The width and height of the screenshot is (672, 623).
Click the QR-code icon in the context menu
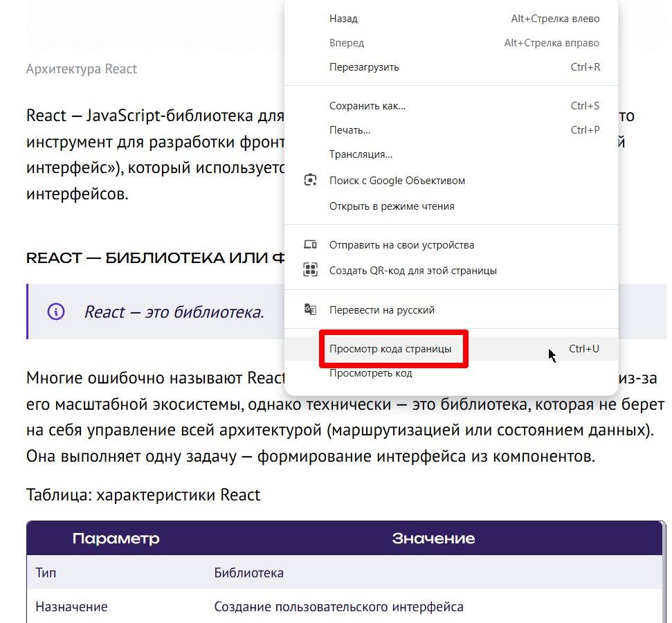coord(310,270)
